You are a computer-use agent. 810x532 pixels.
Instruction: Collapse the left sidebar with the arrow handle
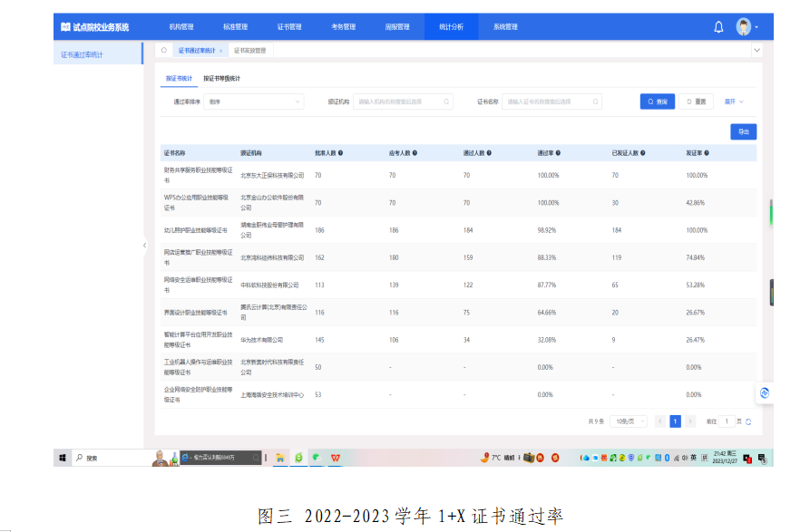[x=144, y=245]
